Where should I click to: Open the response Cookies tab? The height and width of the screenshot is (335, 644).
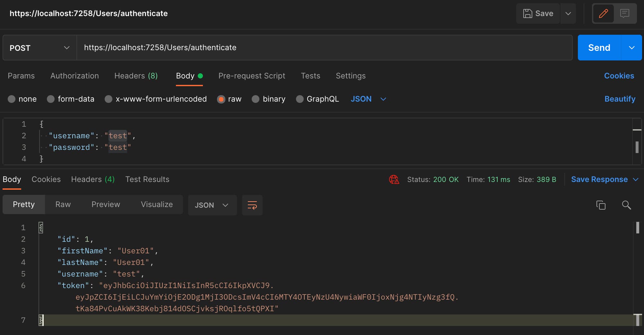click(46, 179)
